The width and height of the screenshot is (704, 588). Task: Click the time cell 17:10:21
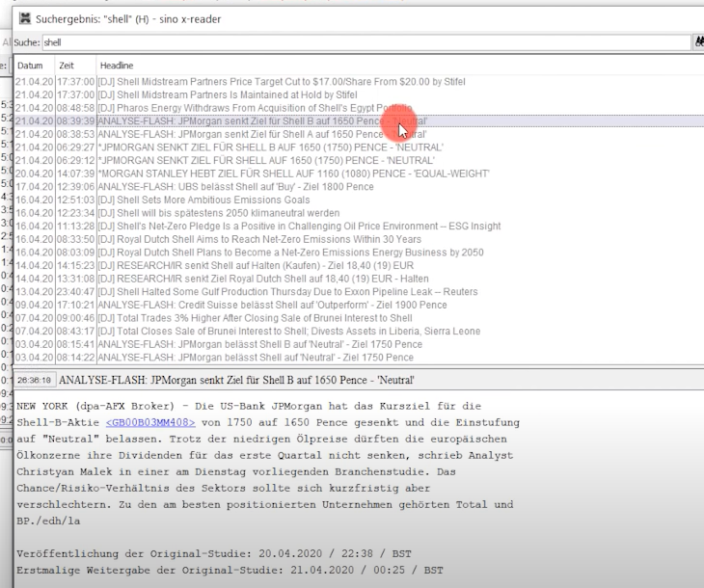point(75,305)
